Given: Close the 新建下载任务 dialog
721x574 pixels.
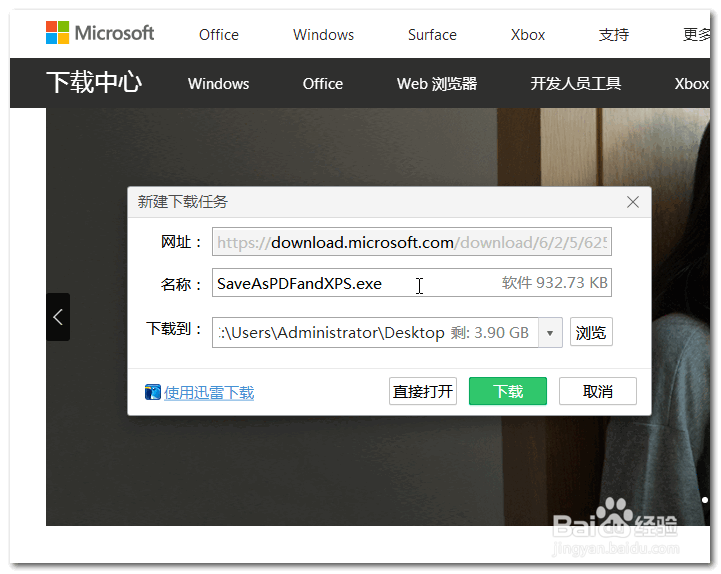Looking at the screenshot, I should point(633,202).
